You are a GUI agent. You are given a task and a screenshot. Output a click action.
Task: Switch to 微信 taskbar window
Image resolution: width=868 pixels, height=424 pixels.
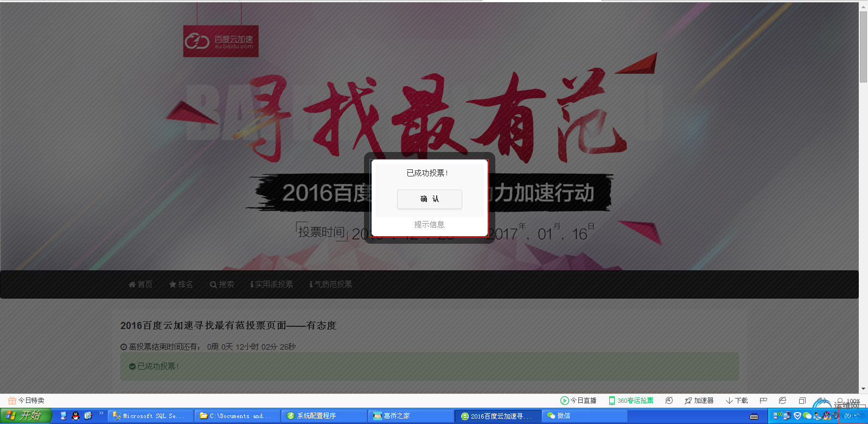(584, 416)
